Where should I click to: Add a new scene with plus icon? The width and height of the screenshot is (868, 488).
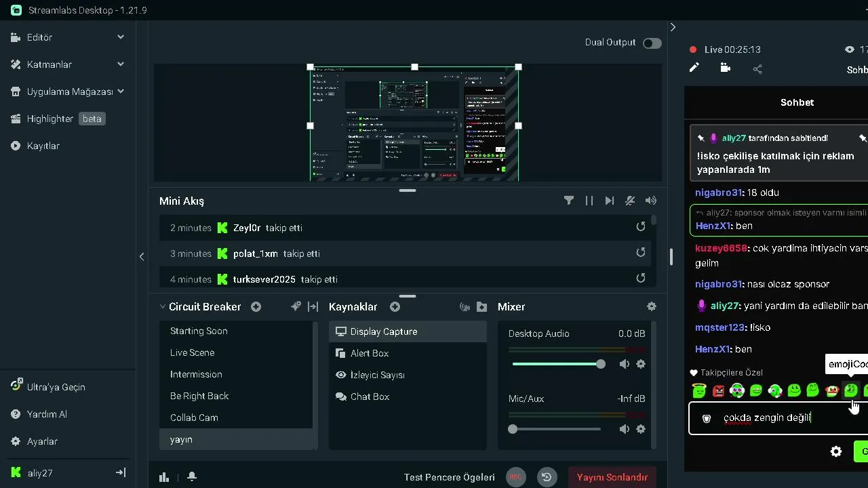(x=256, y=307)
